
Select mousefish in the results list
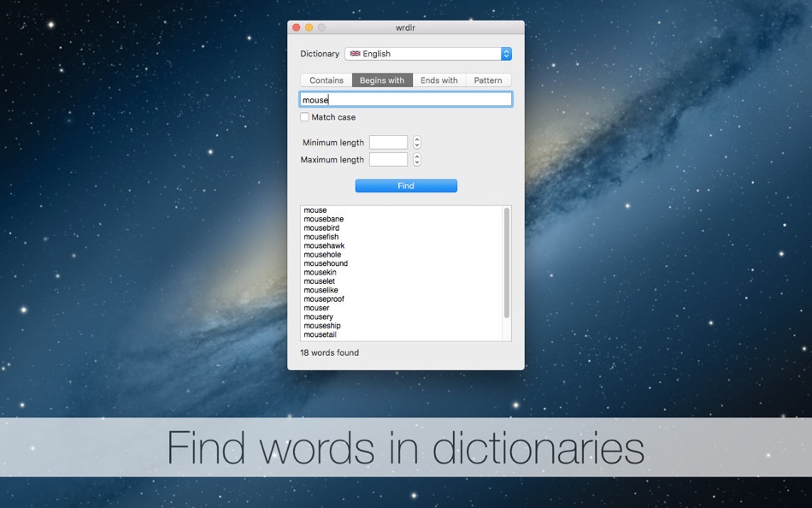click(321, 236)
